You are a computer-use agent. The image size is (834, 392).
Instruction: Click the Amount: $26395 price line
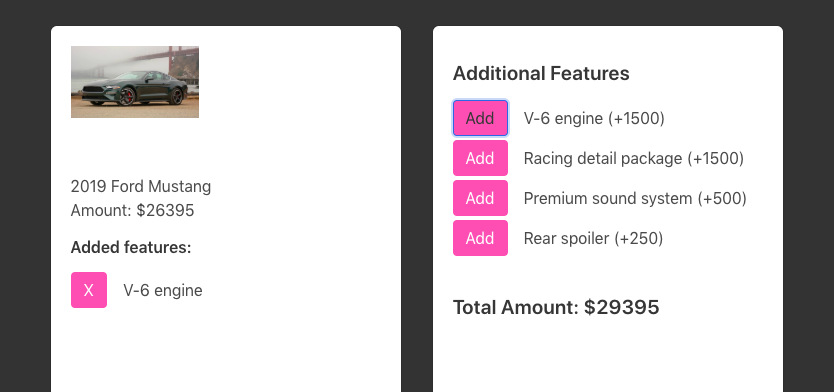click(132, 210)
